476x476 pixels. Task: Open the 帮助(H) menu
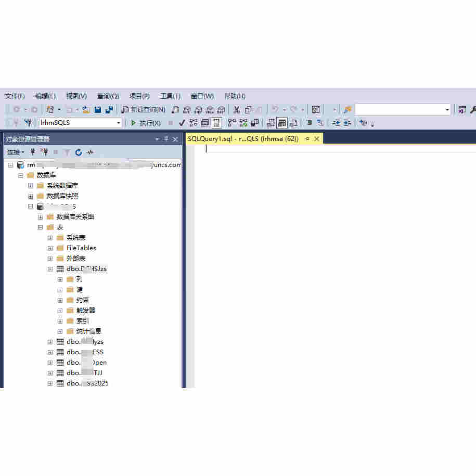pos(235,96)
